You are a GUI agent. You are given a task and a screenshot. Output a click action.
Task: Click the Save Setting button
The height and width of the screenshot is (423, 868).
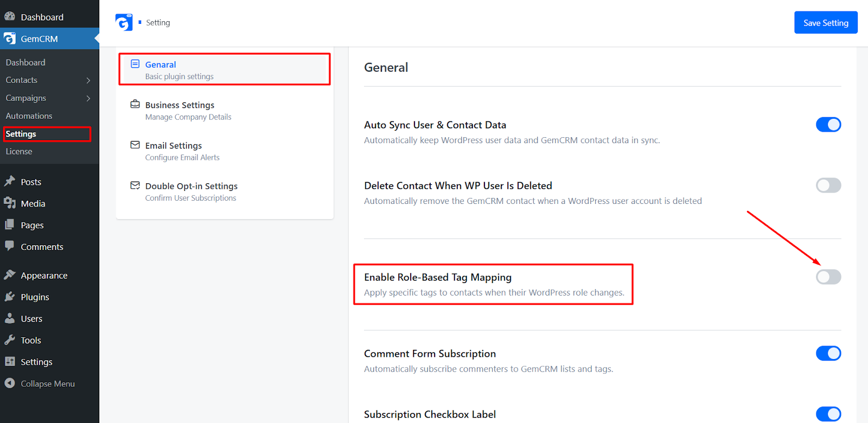coord(826,23)
